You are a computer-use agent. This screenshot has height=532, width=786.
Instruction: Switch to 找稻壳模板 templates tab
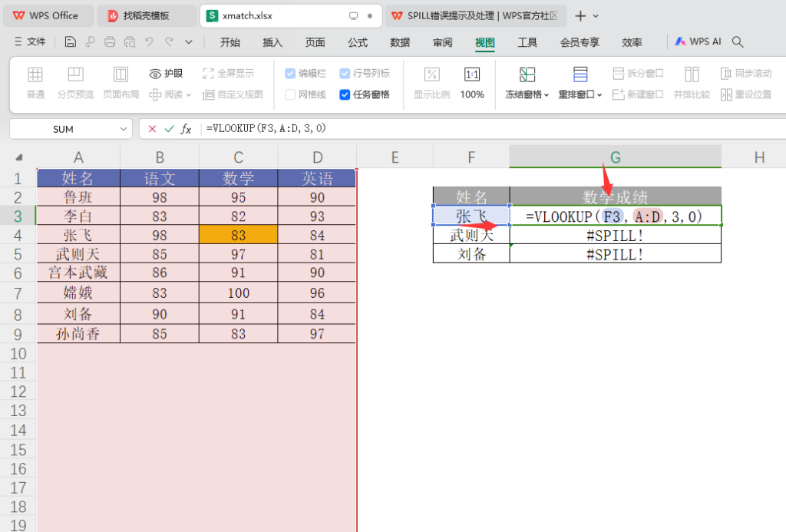coord(146,15)
